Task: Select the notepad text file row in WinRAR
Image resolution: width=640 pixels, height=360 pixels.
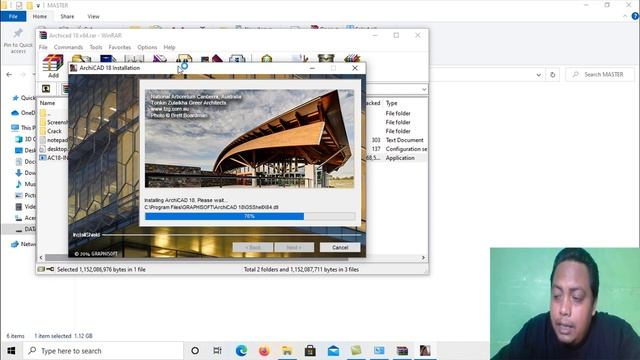Action: pos(53,140)
